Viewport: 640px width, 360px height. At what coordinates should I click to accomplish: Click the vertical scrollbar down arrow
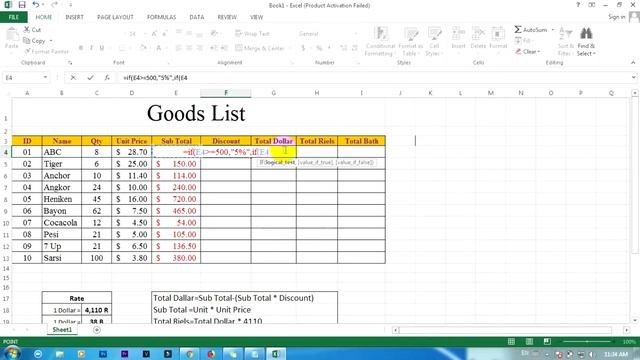(x=635, y=321)
